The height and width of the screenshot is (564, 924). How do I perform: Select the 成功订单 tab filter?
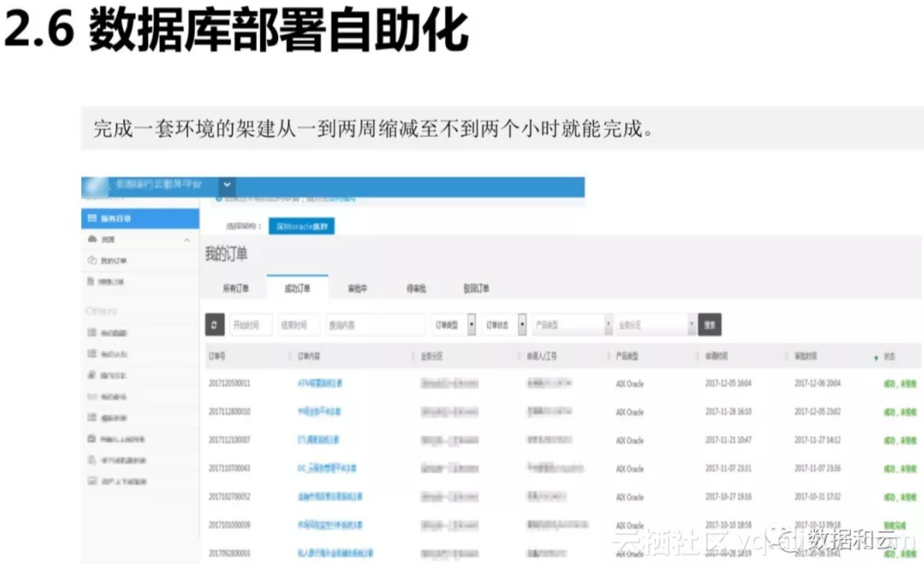(x=298, y=288)
